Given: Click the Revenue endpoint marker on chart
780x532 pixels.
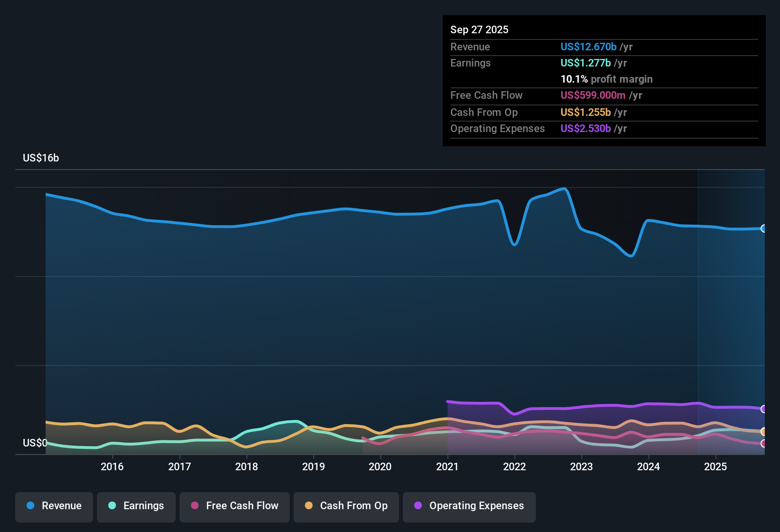Looking at the screenshot, I should [x=763, y=228].
